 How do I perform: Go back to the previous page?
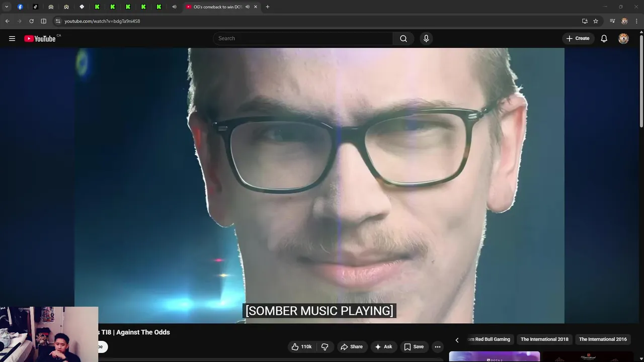click(x=8, y=21)
